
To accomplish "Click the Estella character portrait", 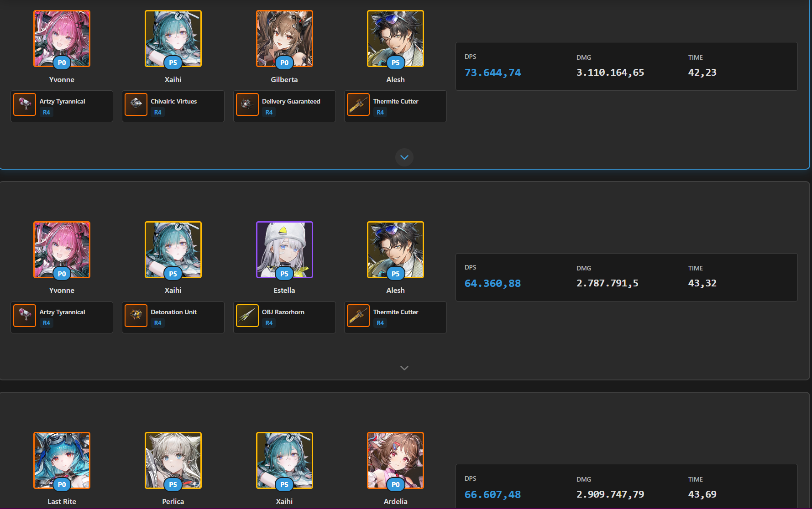I will pyautogui.click(x=284, y=249).
